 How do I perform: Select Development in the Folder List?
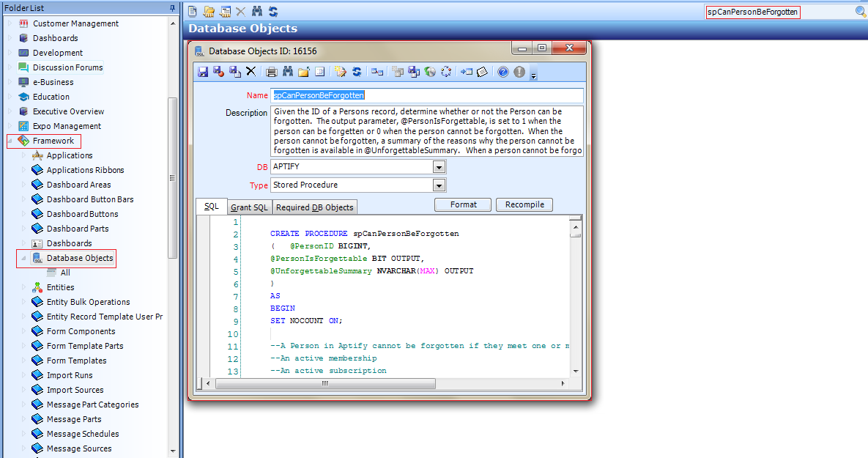coord(58,53)
